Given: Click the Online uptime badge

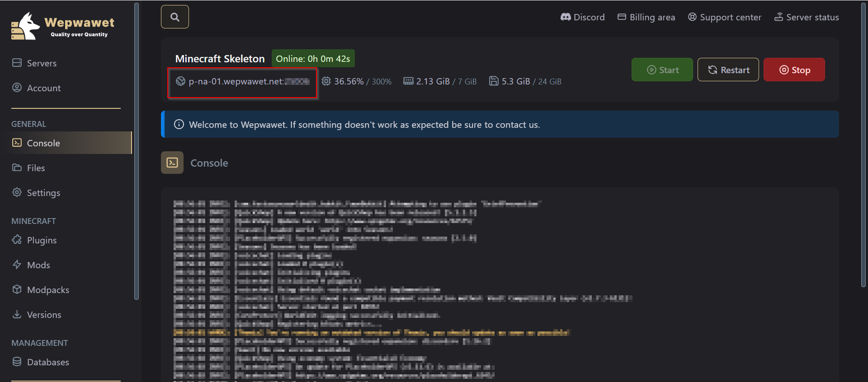Looking at the screenshot, I should click(x=313, y=59).
